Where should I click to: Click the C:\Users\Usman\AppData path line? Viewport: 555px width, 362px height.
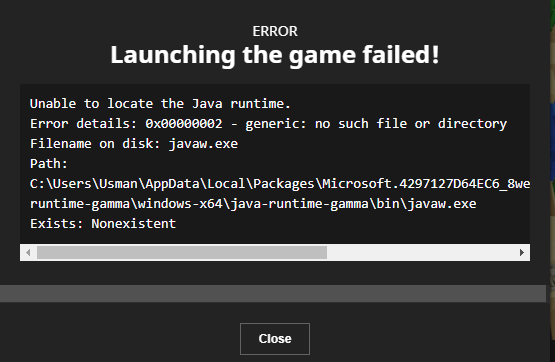click(x=280, y=184)
